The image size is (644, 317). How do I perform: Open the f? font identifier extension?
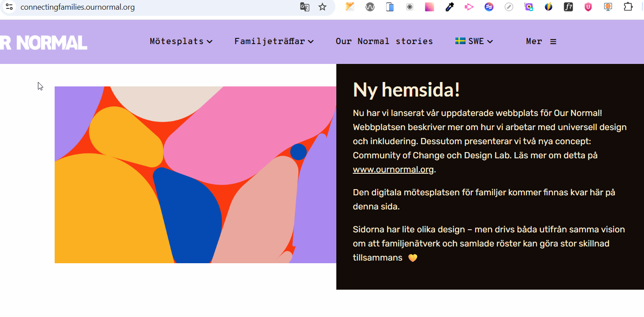point(568,7)
